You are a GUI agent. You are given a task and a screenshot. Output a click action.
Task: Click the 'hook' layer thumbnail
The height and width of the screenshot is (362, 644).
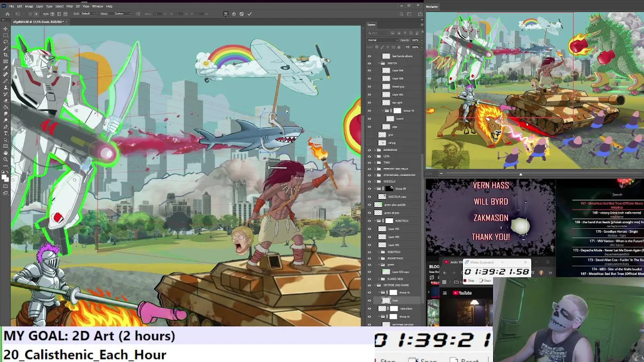click(386, 300)
